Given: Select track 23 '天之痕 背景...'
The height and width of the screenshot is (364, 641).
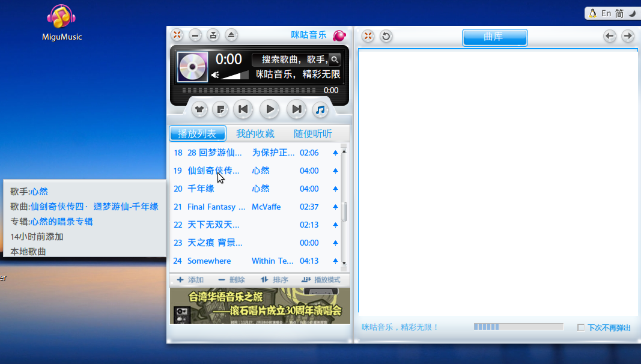Looking at the screenshot, I should tap(255, 243).
